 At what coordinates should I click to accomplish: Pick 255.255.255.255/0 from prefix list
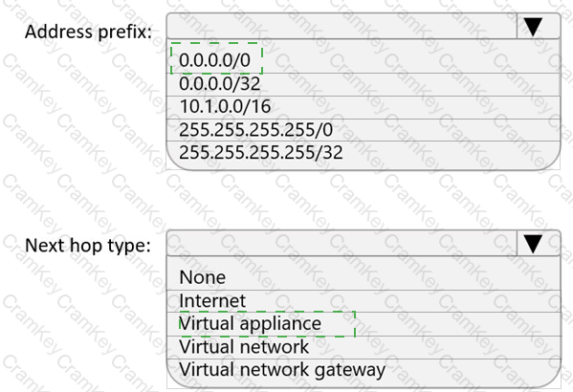pyautogui.click(x=364, y=130)
